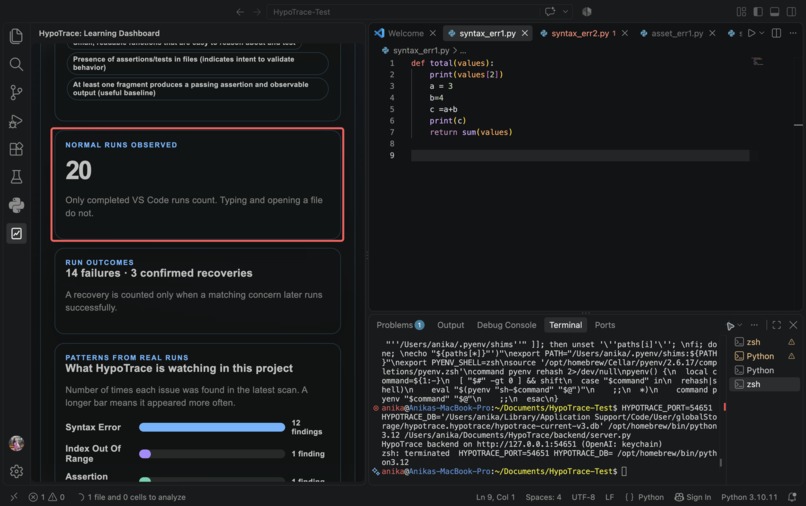Close the asset_err1.py tab
Screen dimensions: 806x506
point(712,33)
